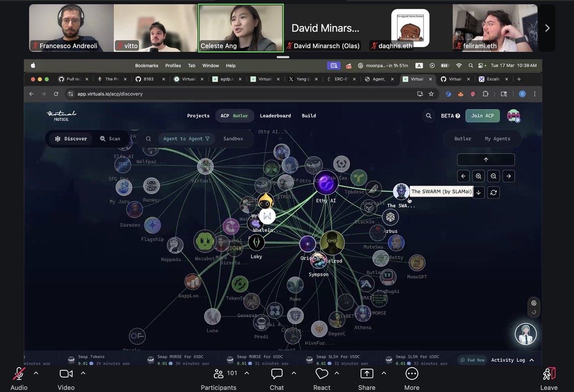Select the Wasabot agent node
This screenshot has width=574, height=392.
click(205, 241)
